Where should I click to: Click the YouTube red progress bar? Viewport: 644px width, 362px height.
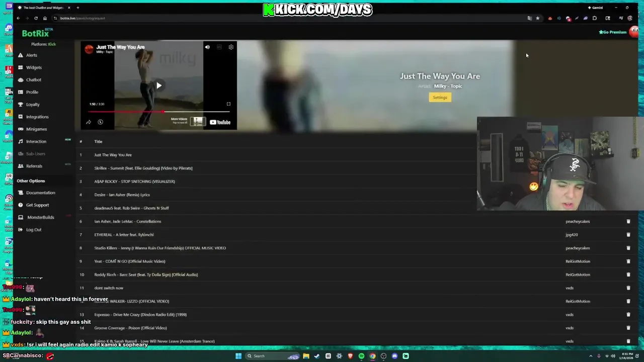[159, 112]
